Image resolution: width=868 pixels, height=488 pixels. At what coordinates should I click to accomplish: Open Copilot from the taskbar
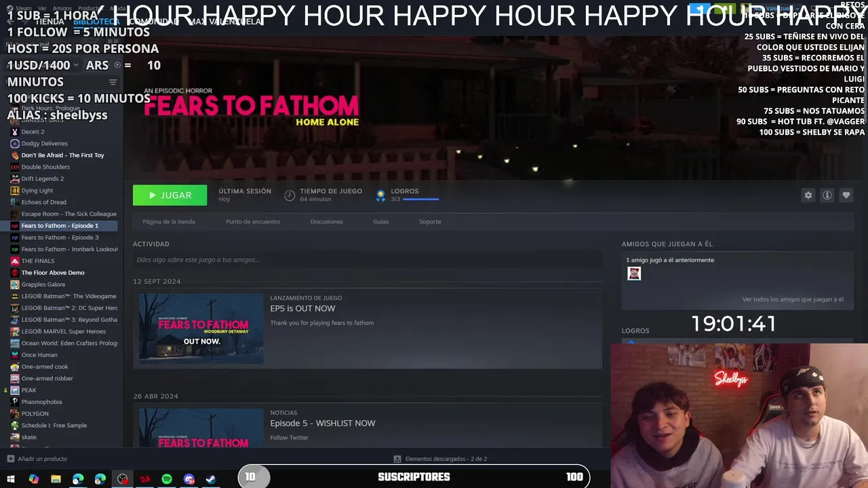click(34, 479)
